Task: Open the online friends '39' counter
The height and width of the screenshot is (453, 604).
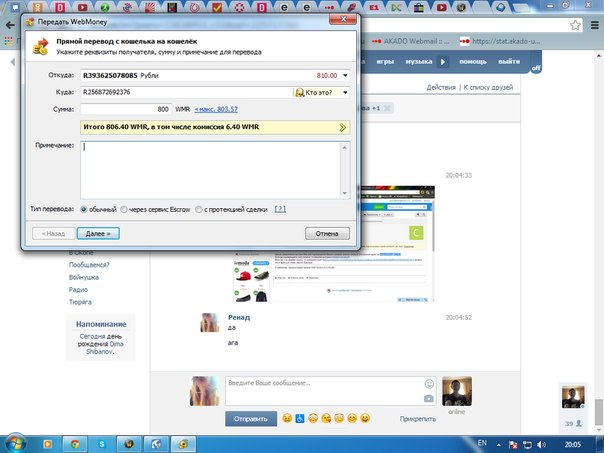Action: click(x=573, y=423)
